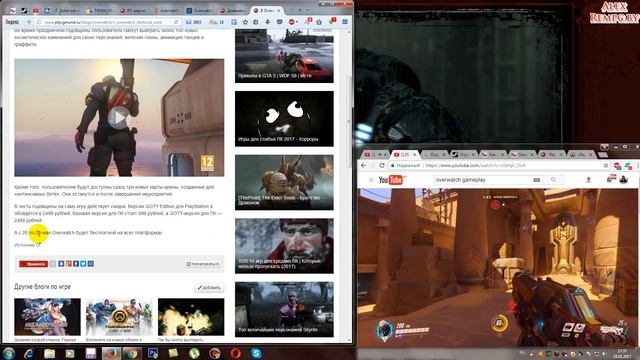Focus the Firefox address bar with playground.ru
Image resolution: width=640 pixels, height=360 pixels.
(105, 22)
